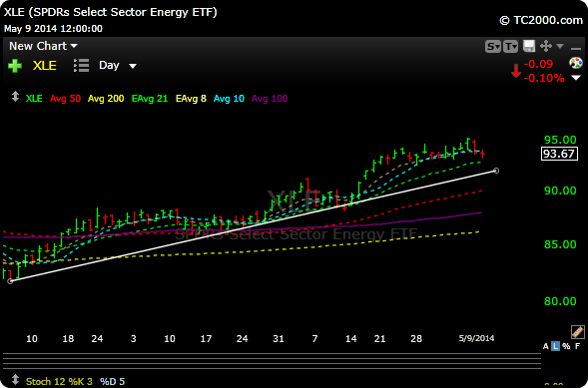The height and width of the screenshot is (388, 588).
Task: Select the EAvg 8 legend label
Action: click(x=192, y=99)
